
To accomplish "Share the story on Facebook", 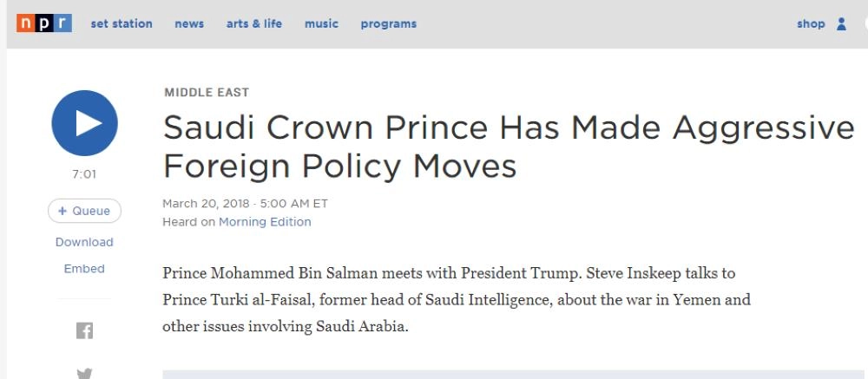I will [84, 330].
